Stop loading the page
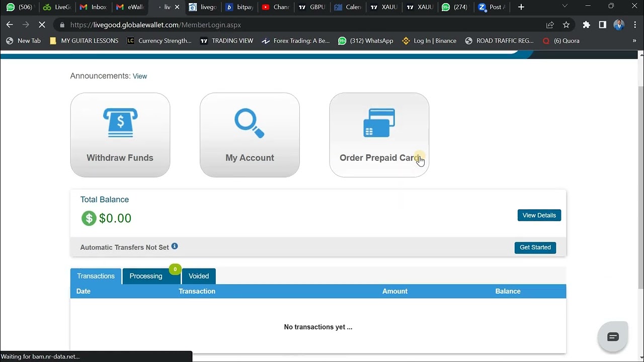This screenshot has width=644, height=362. [x=42, y=25]
